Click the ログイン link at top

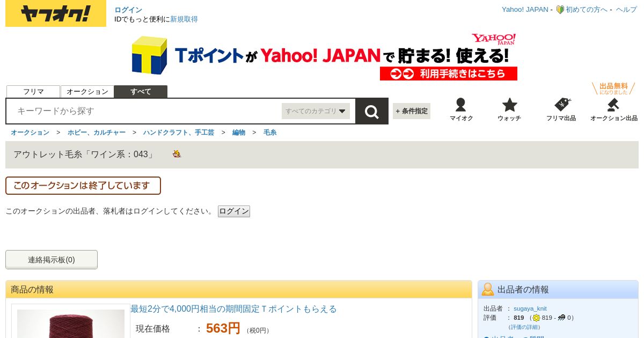point(128,10)
